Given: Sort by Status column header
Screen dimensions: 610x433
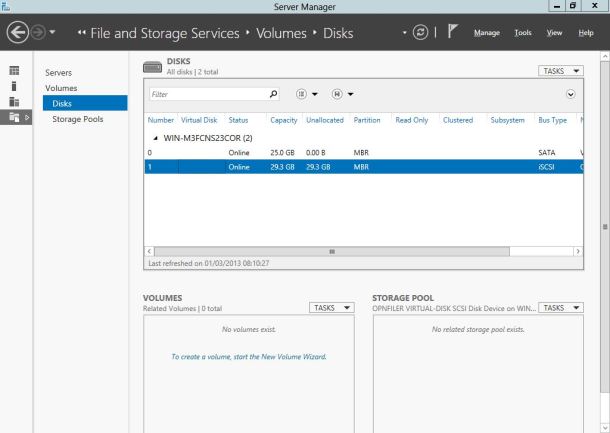Looking at the screenshot, I should (x=238, y=120).
